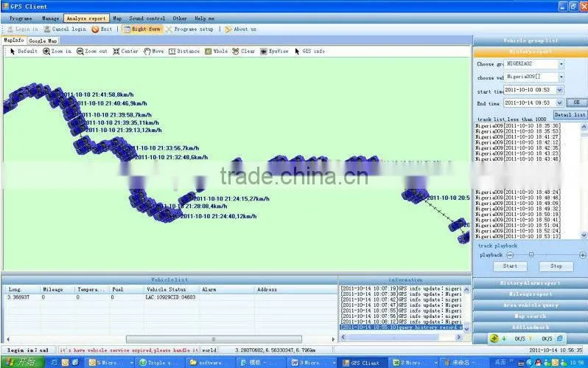Activate the Zoom in map tool

[57, 51]
